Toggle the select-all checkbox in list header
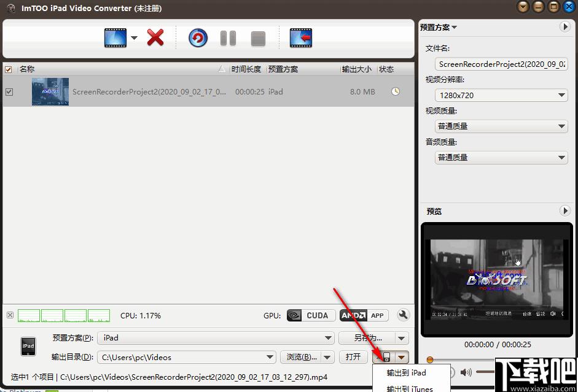 9,69
